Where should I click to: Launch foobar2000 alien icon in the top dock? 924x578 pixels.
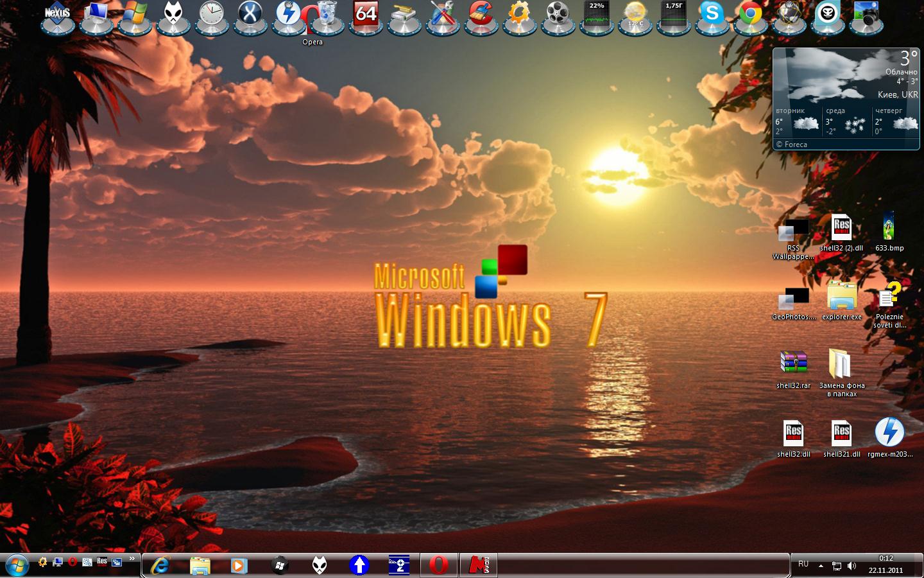pos(173,17)
